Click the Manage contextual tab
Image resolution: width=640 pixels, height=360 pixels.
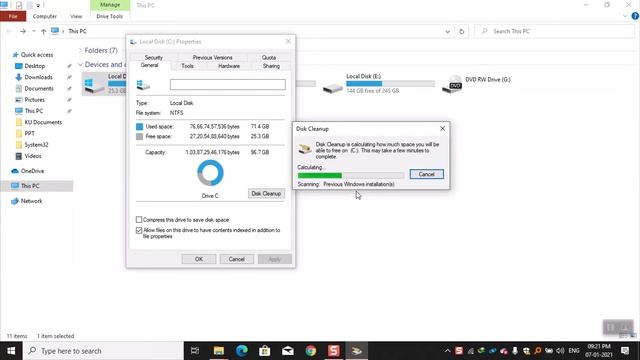pos(110,5)
